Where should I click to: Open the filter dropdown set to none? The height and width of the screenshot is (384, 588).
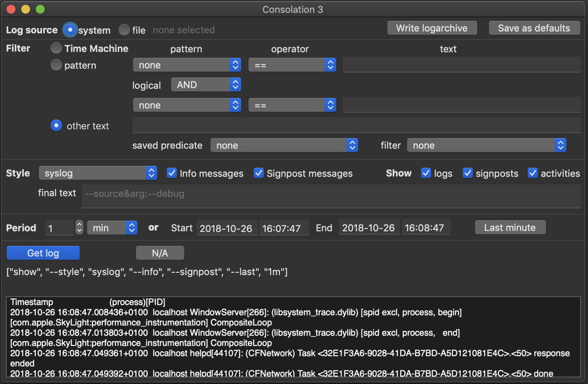tap(486, 145)
